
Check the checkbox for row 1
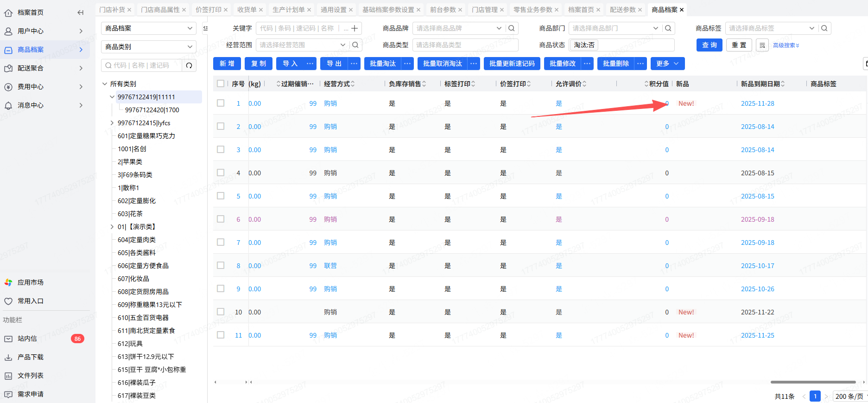tap(221, 103)
